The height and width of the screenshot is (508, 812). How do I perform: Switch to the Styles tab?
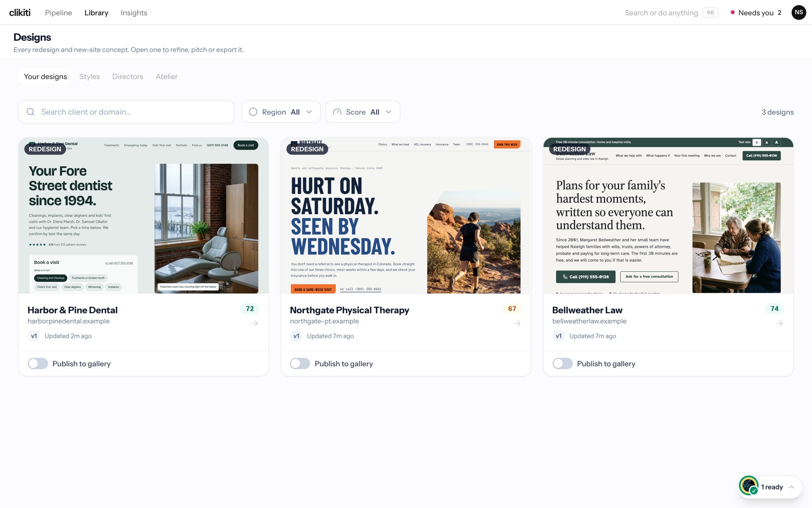(89, 76)
